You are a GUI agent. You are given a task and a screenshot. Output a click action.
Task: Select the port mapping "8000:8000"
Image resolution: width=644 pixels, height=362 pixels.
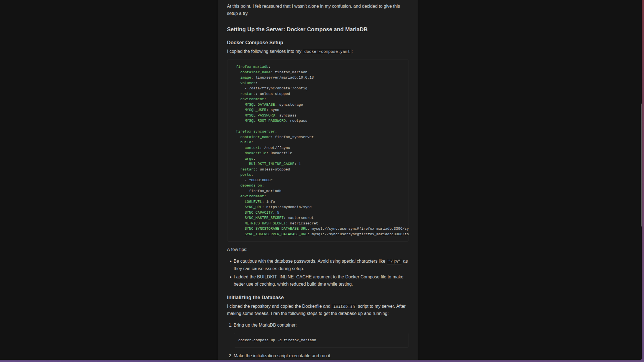261,180
